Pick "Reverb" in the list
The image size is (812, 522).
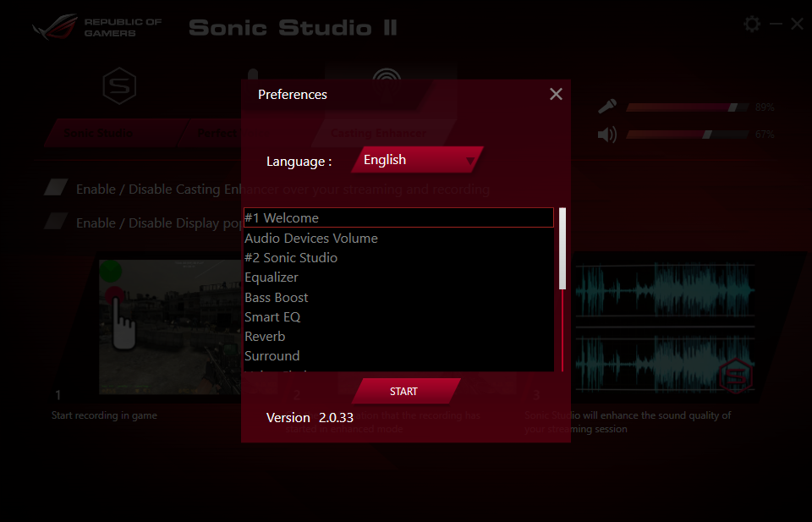[x=398, y=337]
